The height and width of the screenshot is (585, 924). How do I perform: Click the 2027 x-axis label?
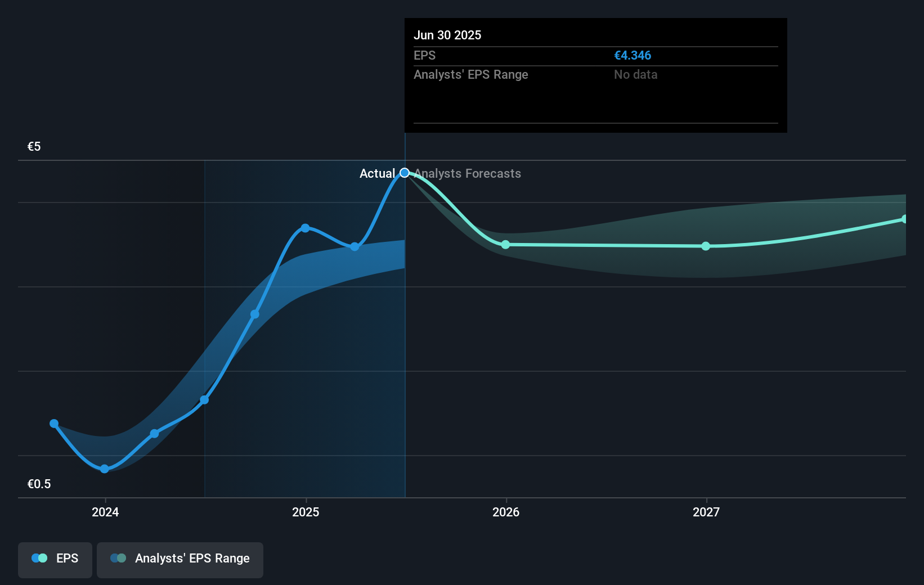point(706,512)
